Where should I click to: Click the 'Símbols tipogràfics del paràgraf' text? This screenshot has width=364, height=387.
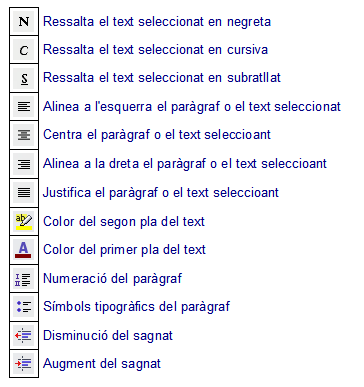click(x=137, y=307)
